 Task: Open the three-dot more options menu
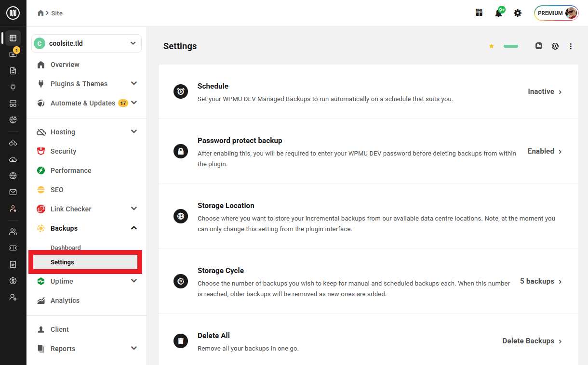pyautogui.click(x=571, y=46)
